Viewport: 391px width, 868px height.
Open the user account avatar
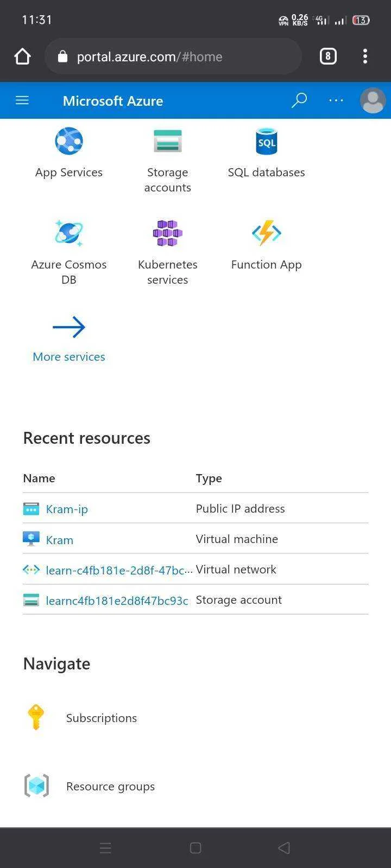point(373,100)
